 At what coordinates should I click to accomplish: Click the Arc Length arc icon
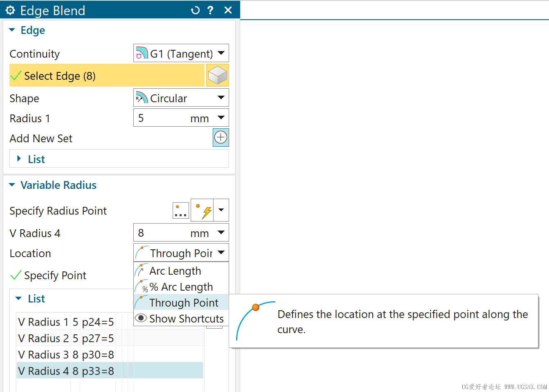coord(141,271)
